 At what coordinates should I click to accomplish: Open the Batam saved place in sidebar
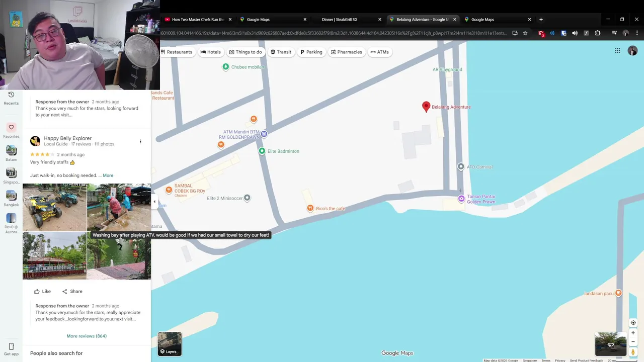[11, 153]
